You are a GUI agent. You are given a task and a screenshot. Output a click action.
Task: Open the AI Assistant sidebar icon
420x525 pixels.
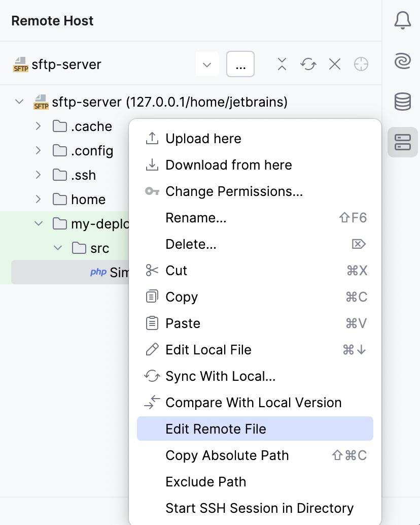coord(402,61)
